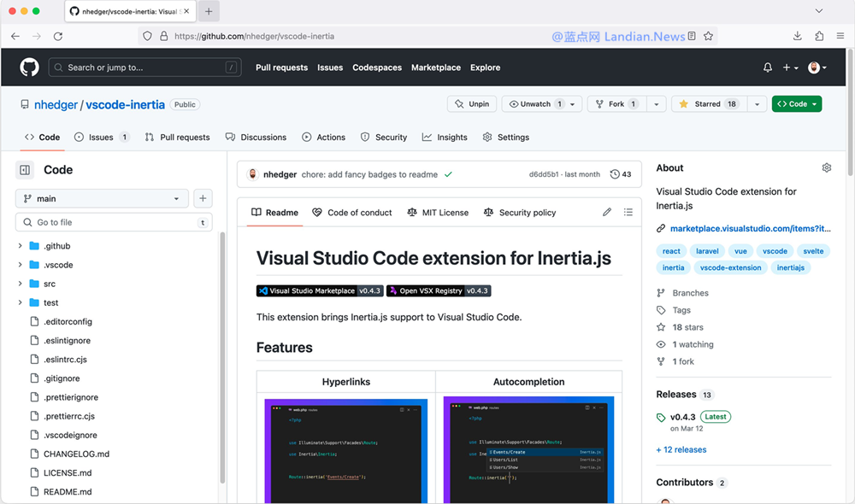Viewport: 855px width, 504px height.
Task: Show the MIT License tab
Action: coord(438,213)
